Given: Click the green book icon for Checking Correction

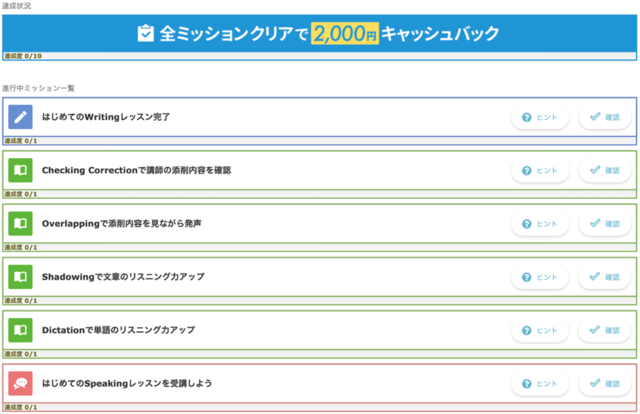Looking at the screenshot, I should point(20,170).
